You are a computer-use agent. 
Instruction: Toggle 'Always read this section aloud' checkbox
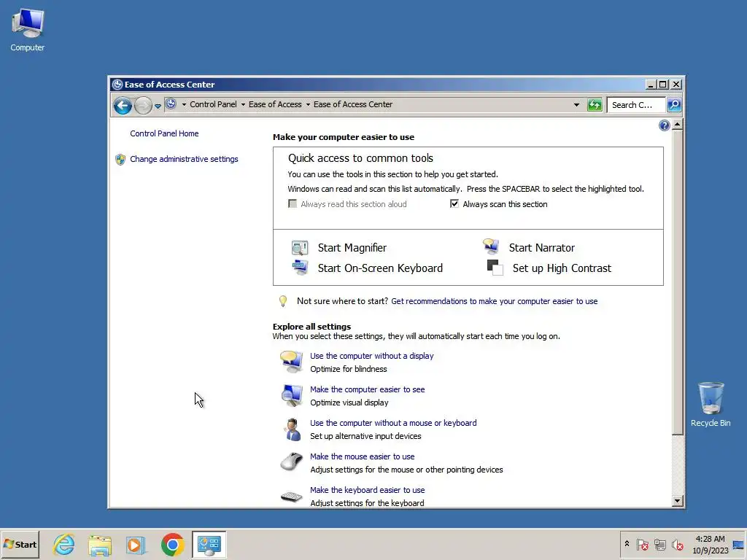coord(293,204)
